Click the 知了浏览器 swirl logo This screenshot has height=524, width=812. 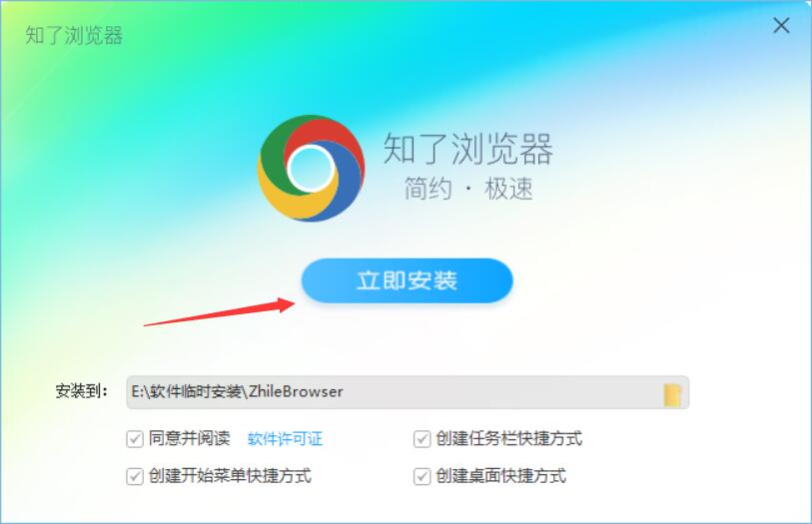(312, 169)
